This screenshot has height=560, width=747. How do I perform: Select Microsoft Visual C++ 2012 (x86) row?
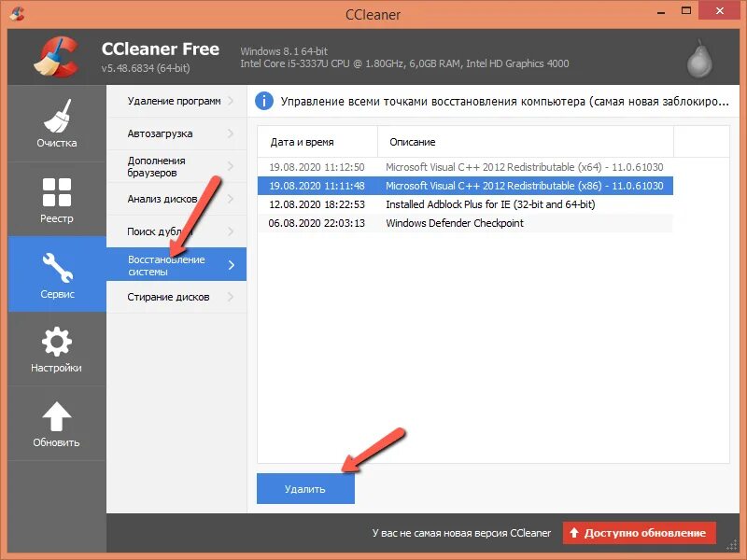tap(465, 186)
